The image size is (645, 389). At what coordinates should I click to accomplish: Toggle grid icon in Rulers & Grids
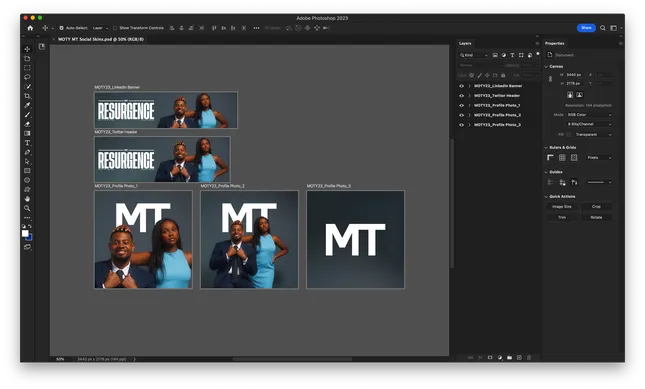pyautogui.click(x=562, y=157)
